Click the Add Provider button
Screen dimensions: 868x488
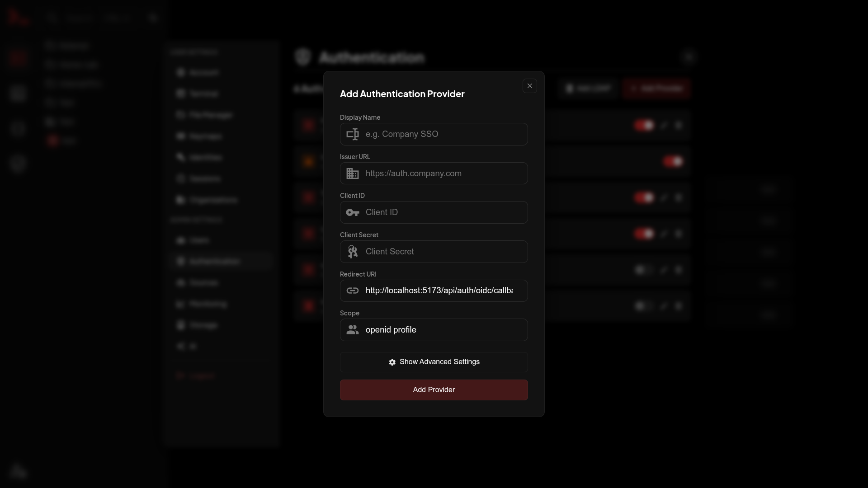(434, 390)
